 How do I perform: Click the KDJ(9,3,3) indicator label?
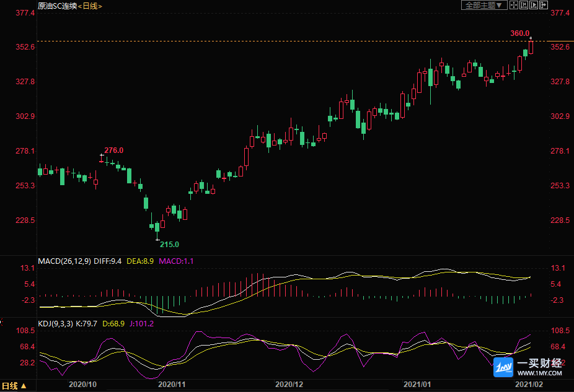(x=56, y=324)
